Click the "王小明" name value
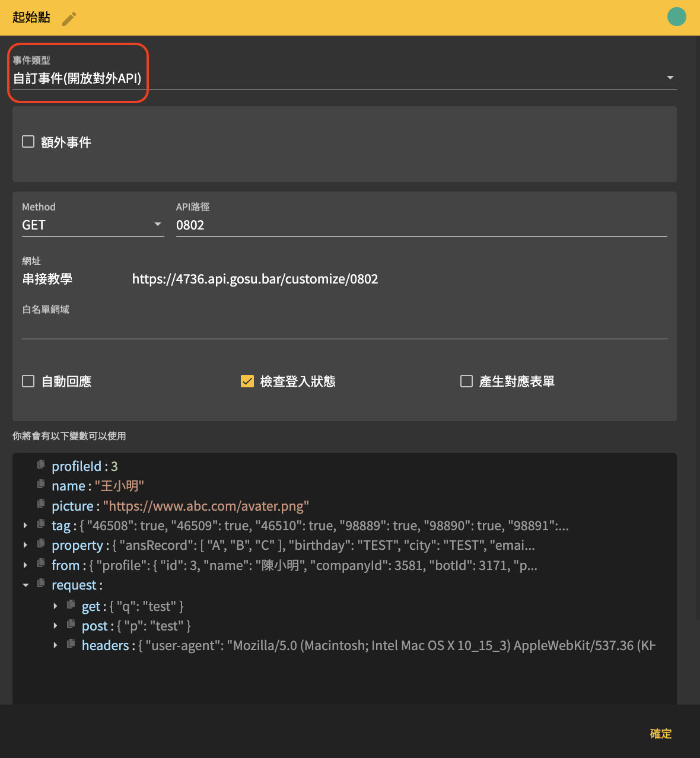This screenshot has width=700, height=758. tap(119, 486)
